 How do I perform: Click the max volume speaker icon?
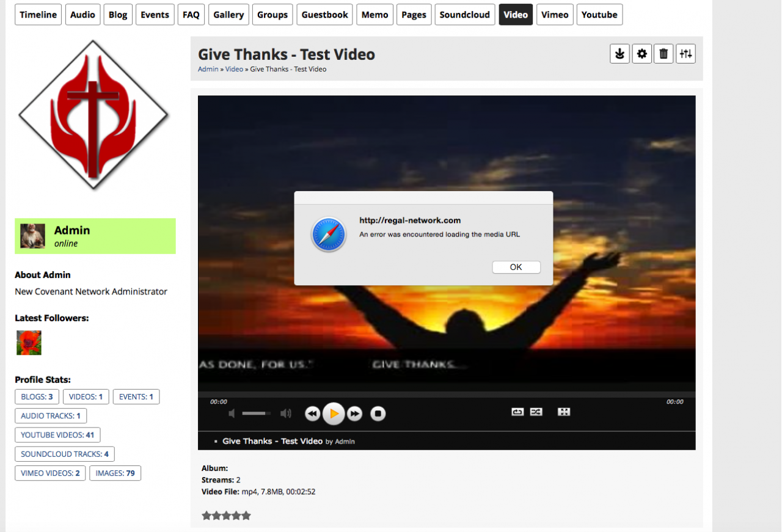coord(285,414)
